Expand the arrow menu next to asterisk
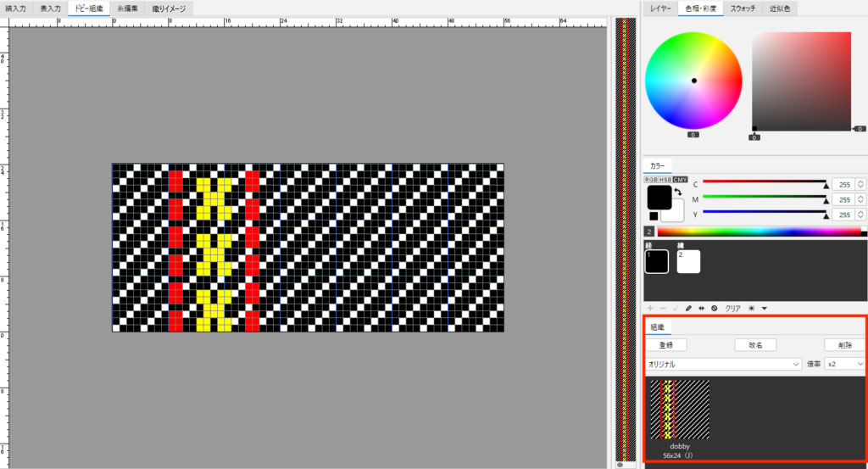This screenshot has width=868, height=469. [x=765, y=308]
